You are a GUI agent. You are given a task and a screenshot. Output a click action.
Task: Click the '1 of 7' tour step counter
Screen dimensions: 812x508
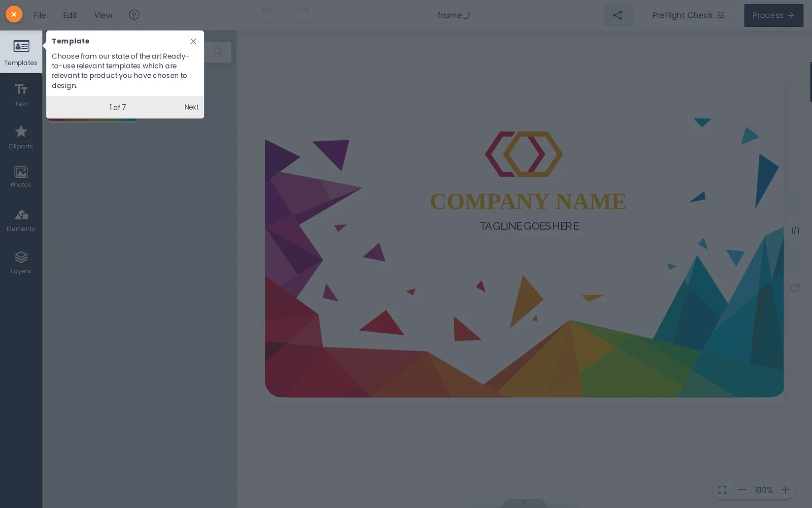[118, 107]
